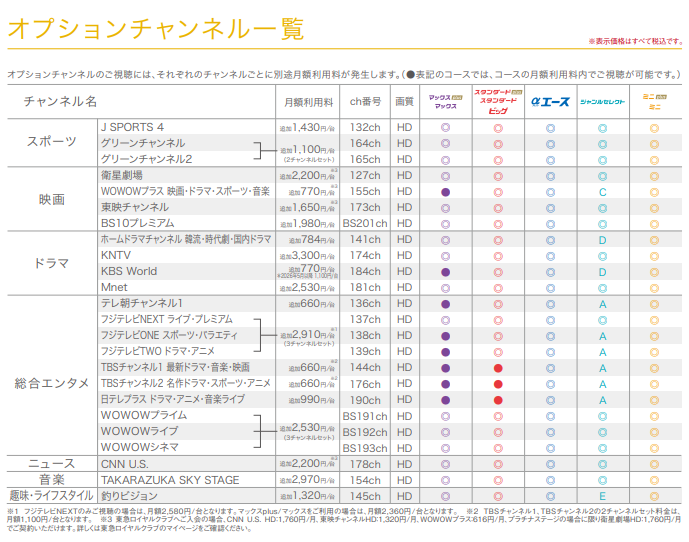Click filled red dot in TBSチャンネル2 row

pos(498,384)
